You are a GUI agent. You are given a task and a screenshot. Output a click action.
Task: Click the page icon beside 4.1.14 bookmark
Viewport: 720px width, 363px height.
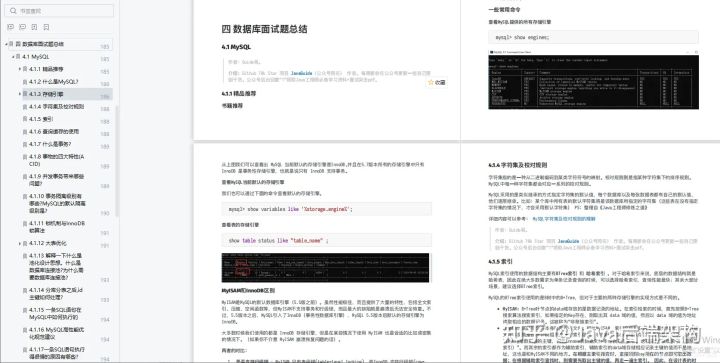(x=25, y=290)
